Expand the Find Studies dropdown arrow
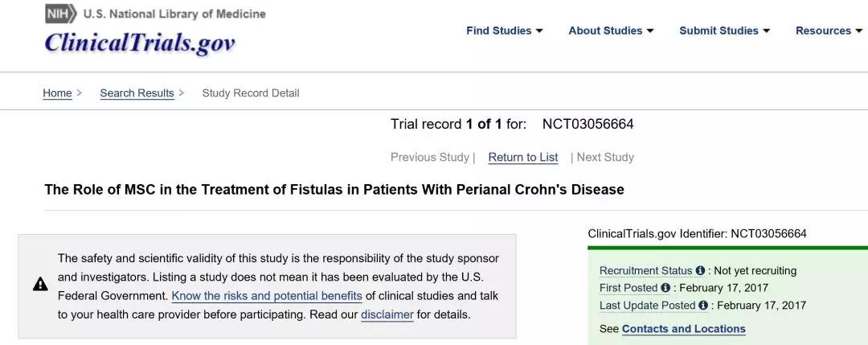Screen dimensions: 868x345 click(539, 31)
